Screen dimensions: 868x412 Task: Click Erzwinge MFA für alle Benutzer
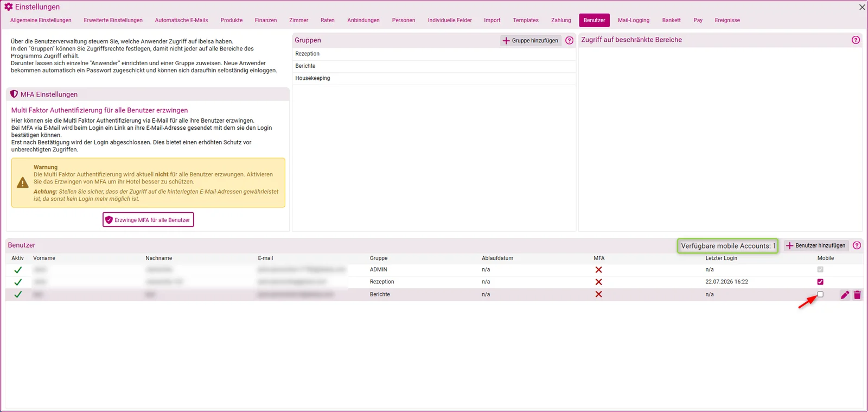click(148, 220)
